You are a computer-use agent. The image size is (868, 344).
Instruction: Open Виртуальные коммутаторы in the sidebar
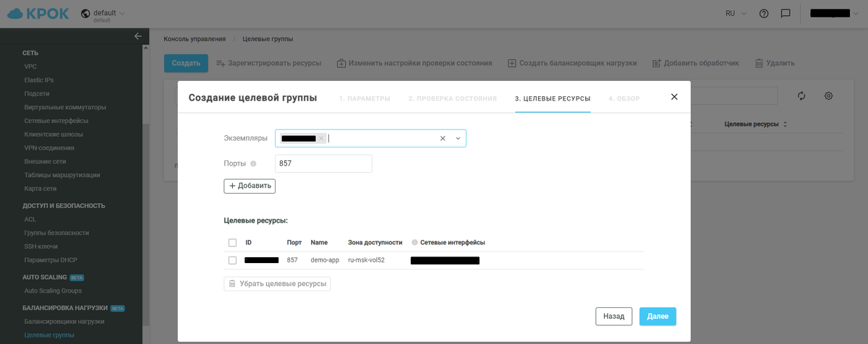65,107
